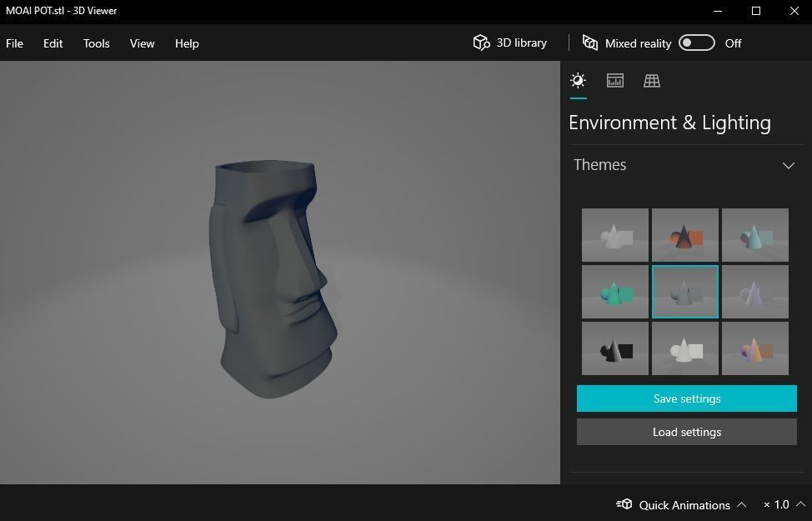
Task: Select the light gray theme thumbnail
Action: [614, 235]
